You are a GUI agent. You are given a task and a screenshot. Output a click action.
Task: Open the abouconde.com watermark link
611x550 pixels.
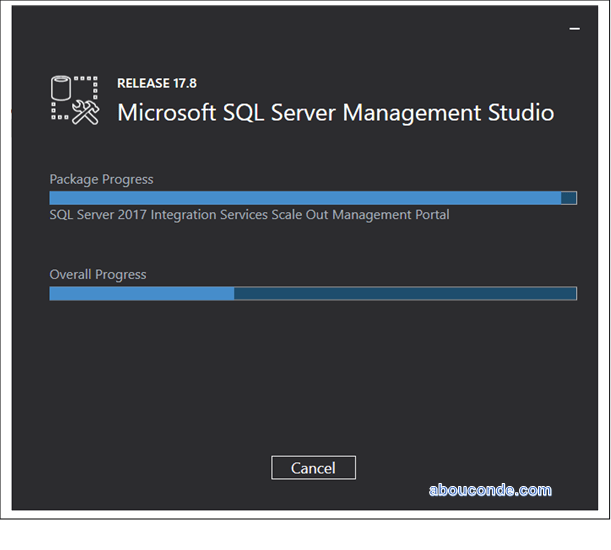point(490,490)
